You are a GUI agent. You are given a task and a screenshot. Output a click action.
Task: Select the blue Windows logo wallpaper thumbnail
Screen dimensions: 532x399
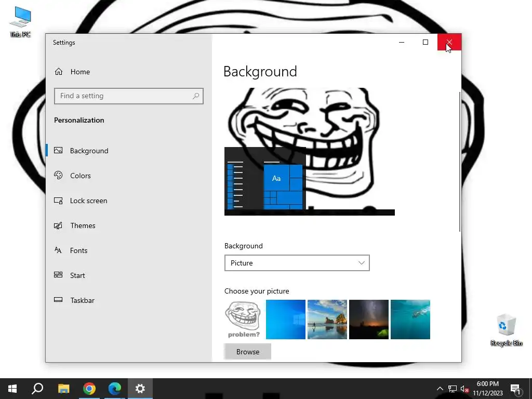click(286, 320)
